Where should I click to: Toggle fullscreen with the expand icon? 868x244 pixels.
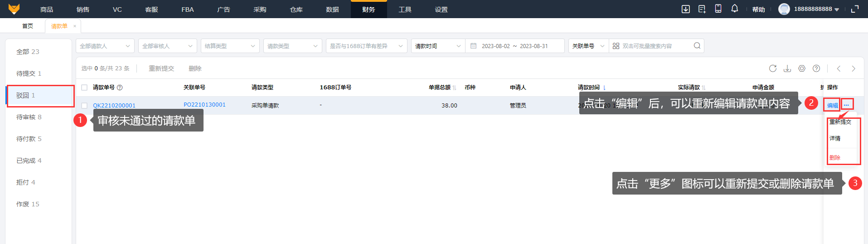pyautogui.click(x=855, y=9)
